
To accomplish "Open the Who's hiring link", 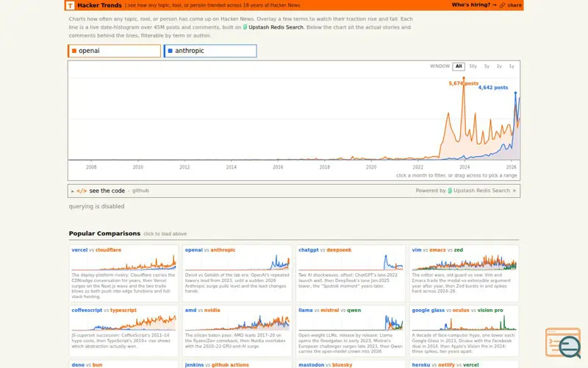I will pyautogui.click(x=474, y=5).
